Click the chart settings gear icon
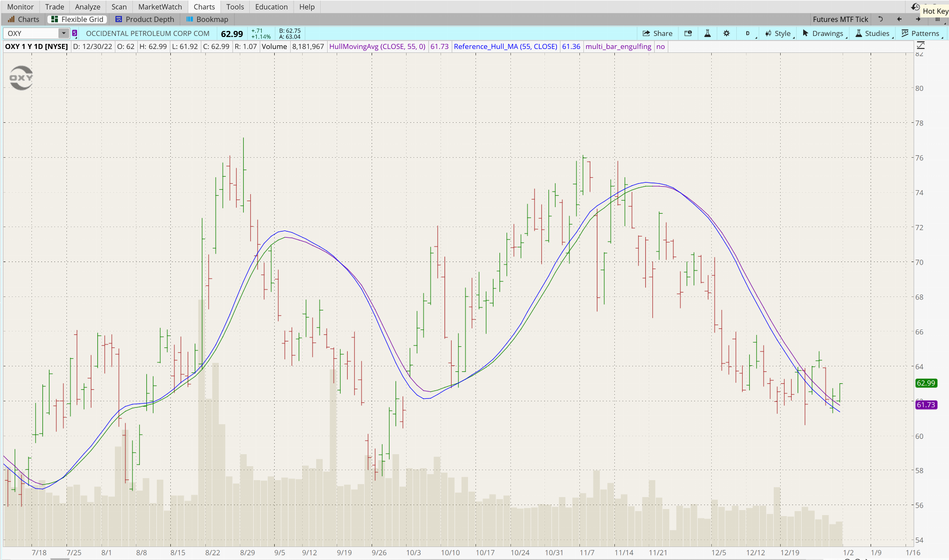Viewport: 949px width, 560px height. (726, 33)
